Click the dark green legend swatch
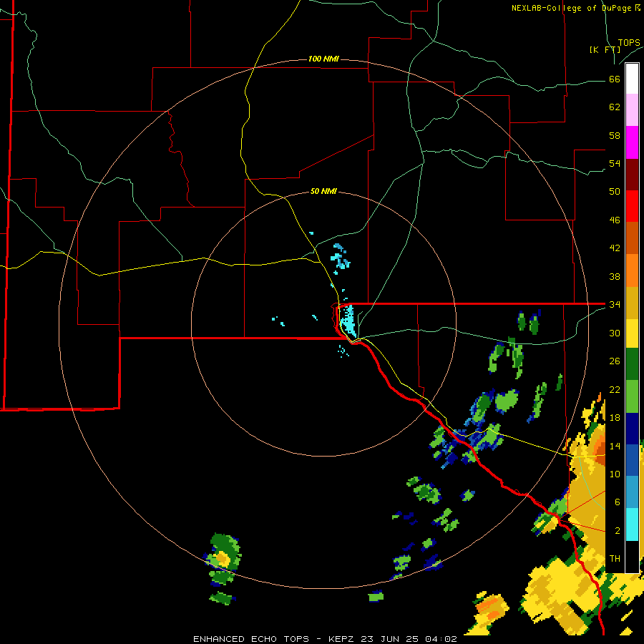 click(632, 365)
